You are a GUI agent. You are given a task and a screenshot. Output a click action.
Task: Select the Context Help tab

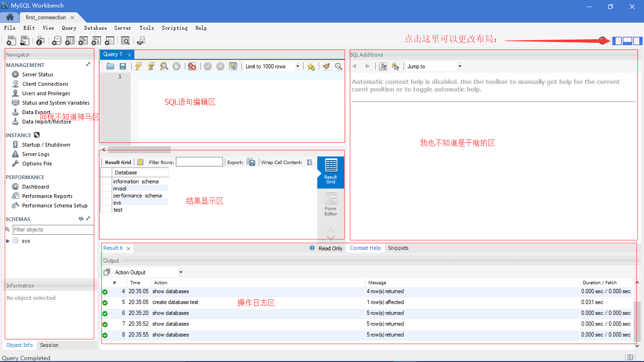[x=365, y=248]
